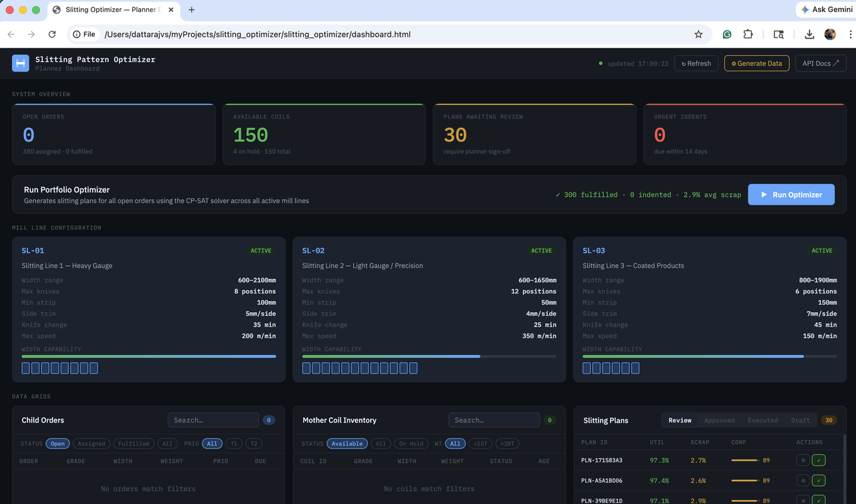Filter Child Orders by priority T1

(x=233, y=444)
